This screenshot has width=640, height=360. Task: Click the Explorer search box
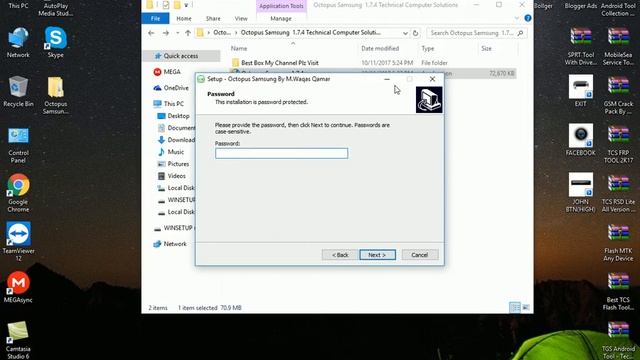476,33
